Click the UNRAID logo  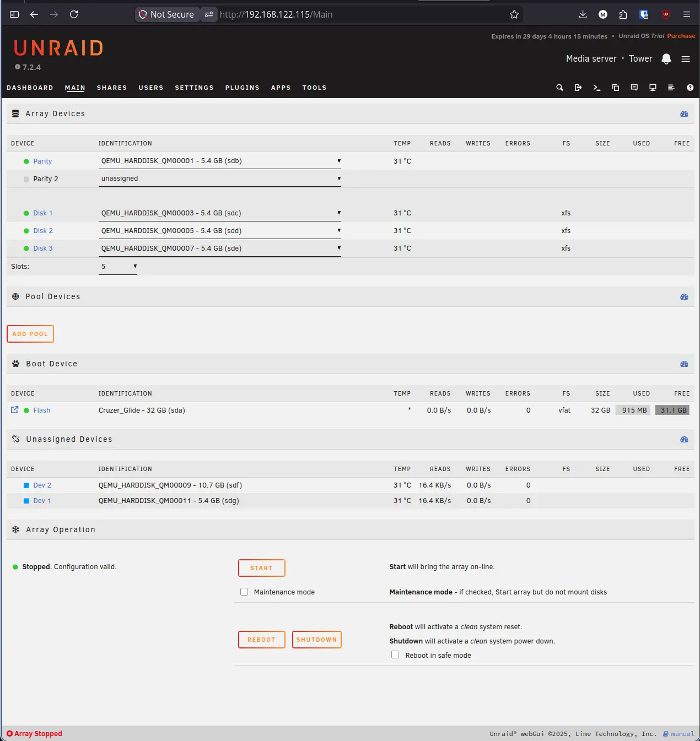click(x=58, y=48)
